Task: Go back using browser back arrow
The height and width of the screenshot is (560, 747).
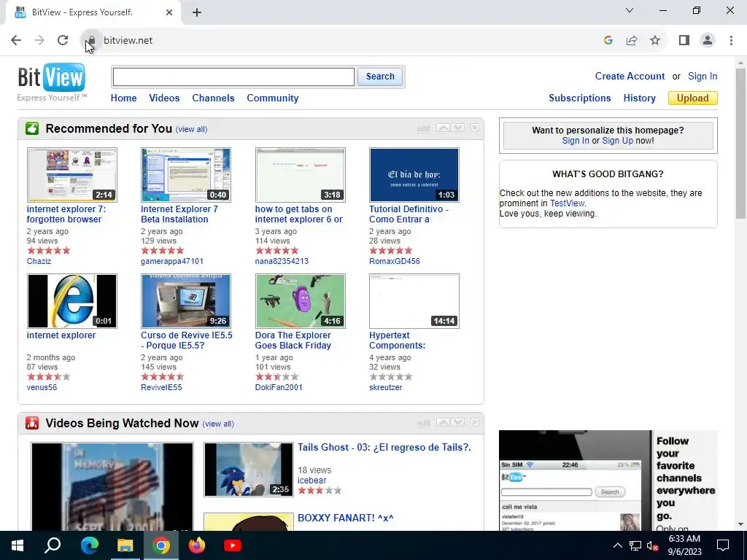Action: [x=16, y=41]
